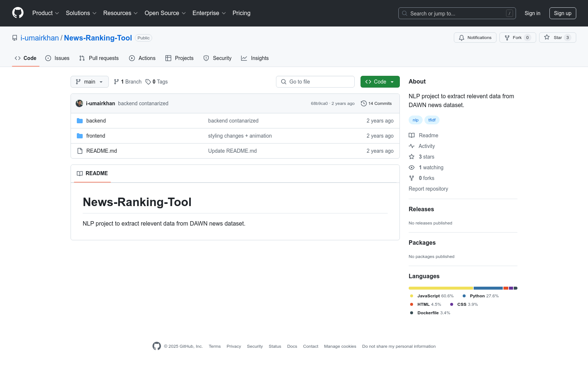Viewport: 588px width, 368px height.
Task: Click the fork icon next to 0 forks
Action: [412, 178]
